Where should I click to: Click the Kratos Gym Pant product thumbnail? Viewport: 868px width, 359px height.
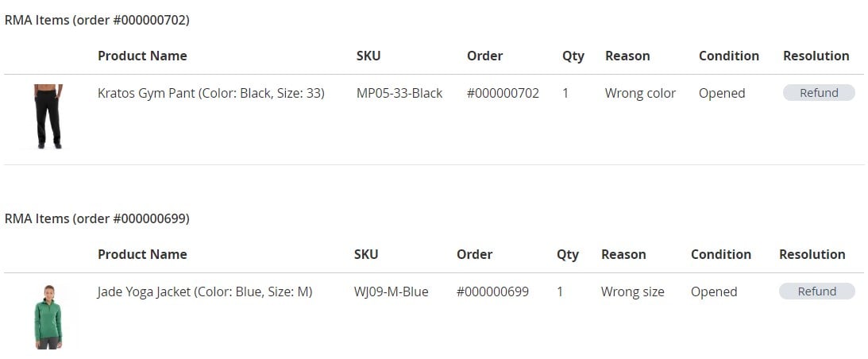point(48,116)
